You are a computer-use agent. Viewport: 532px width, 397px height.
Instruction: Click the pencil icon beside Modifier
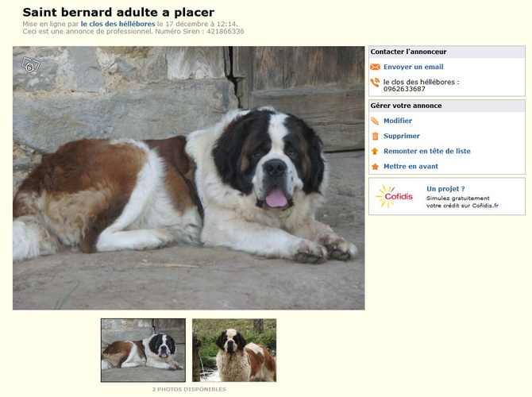click(x=375, y=121)
